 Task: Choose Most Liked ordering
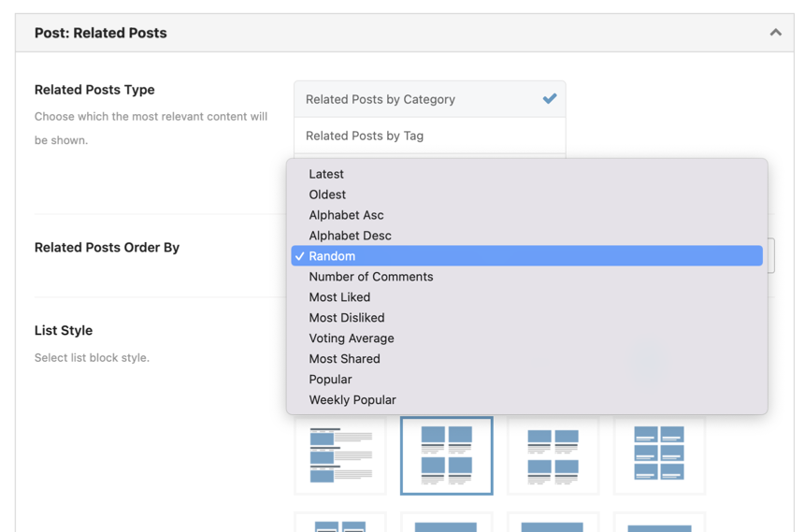coord(526,297)
